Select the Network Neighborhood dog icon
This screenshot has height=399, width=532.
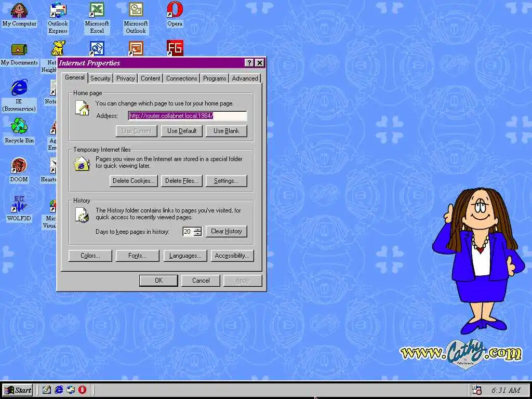58,48
